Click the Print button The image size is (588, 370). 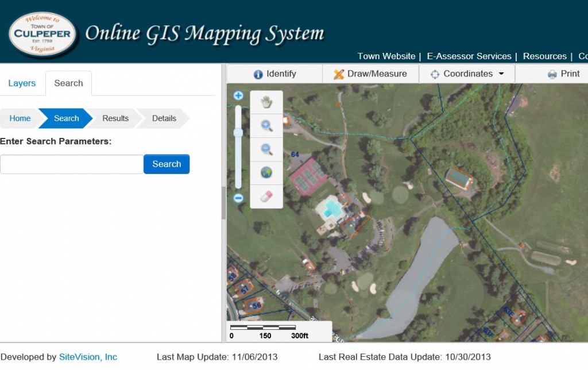coord(563,74)
